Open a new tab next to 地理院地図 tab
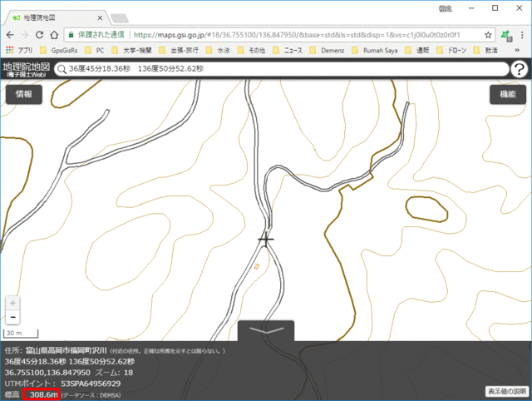 (x=120, y=18)
